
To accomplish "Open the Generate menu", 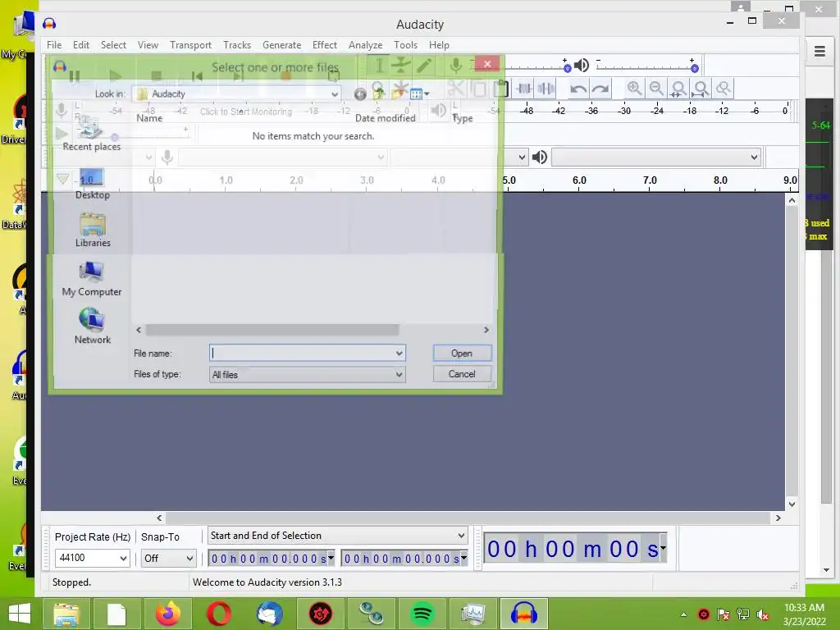I will pyautogui.click(x=282, y=45).
